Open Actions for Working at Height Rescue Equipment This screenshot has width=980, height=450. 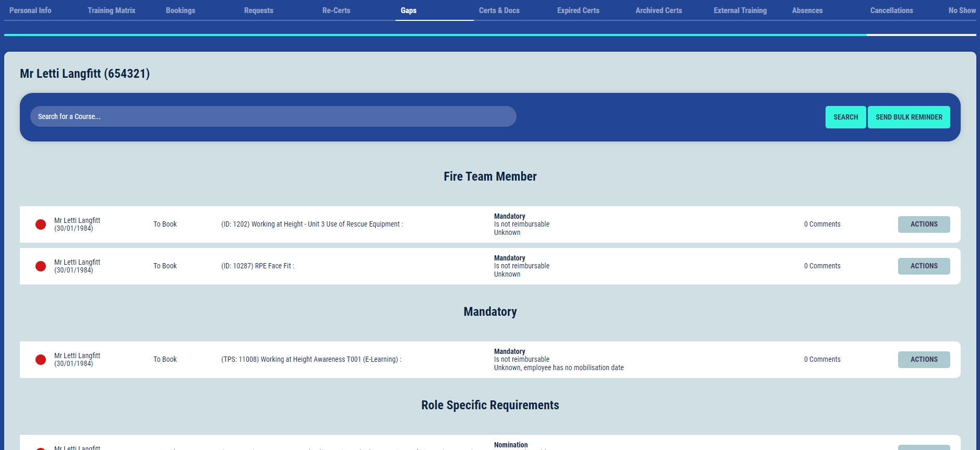924,224
